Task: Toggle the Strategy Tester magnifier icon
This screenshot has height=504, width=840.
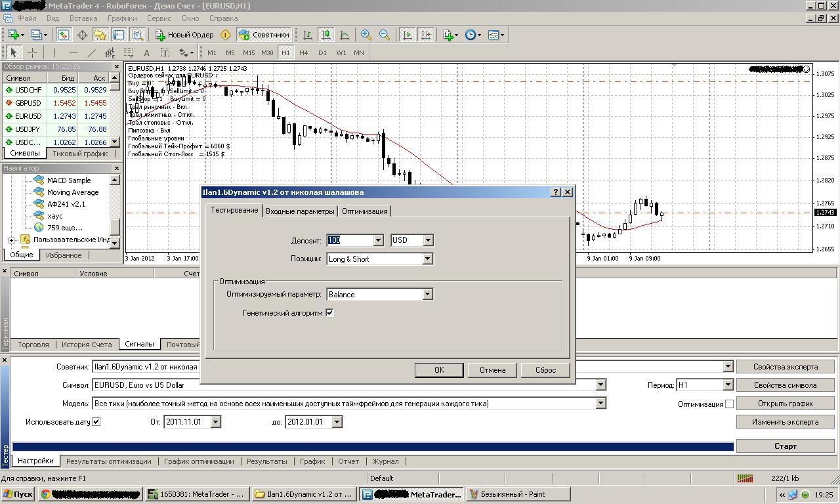Action: click(x=137, y=35)
